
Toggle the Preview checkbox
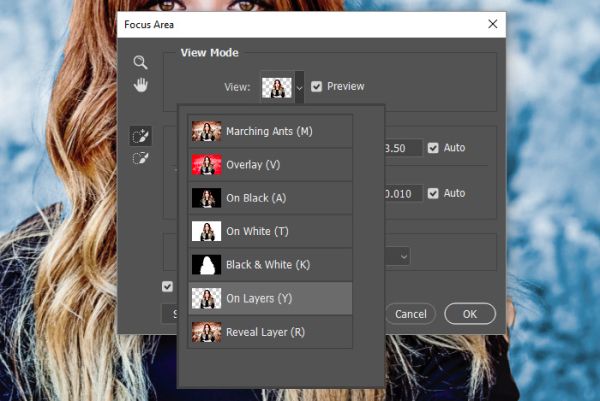coord(316,86)
